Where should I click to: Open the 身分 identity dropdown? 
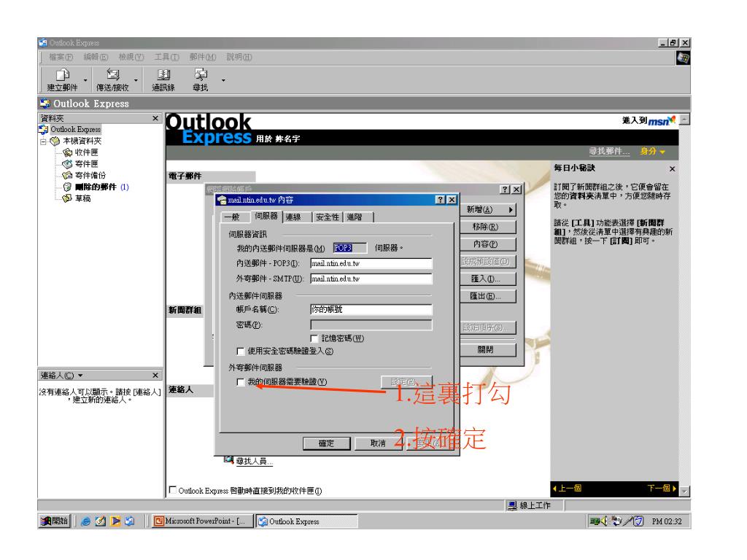pyautogui.click(x=652, y=151)
